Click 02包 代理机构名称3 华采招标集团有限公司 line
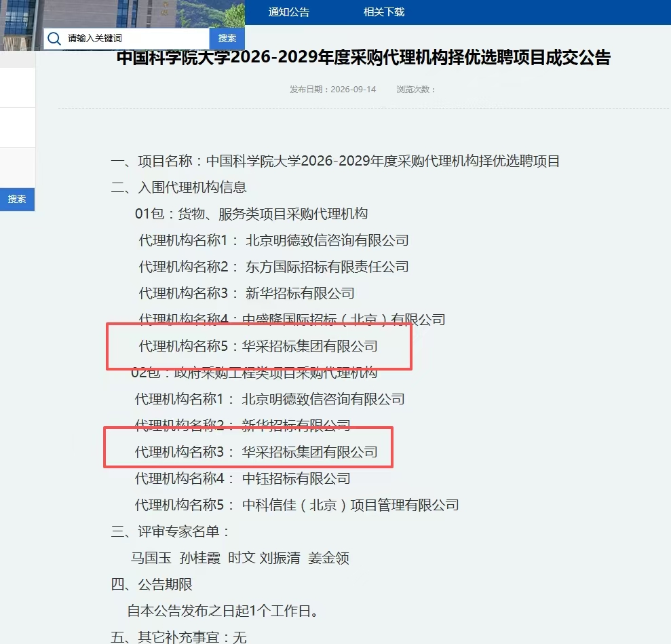This screenshot has height=644, width=671. [x=256, y=453]
